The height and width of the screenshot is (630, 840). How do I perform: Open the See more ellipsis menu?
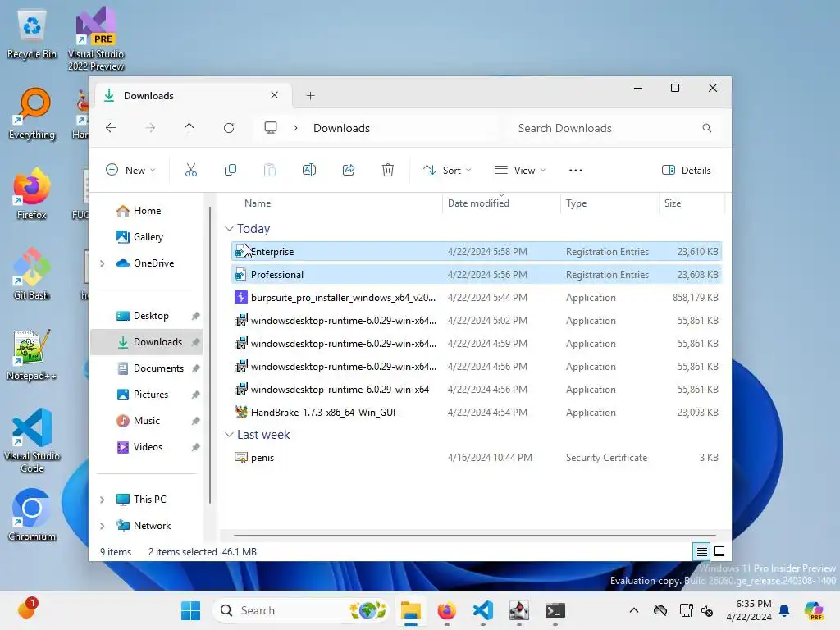[x=575, y=171]
